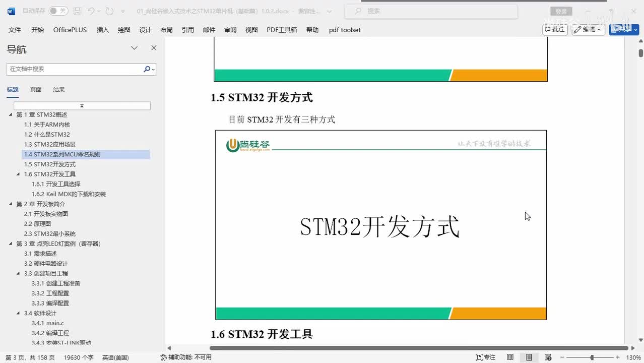644x363 pixels.
Task: Collapse 第 2 章 开发板简介 heading
Action: click(x=11, y=204)
